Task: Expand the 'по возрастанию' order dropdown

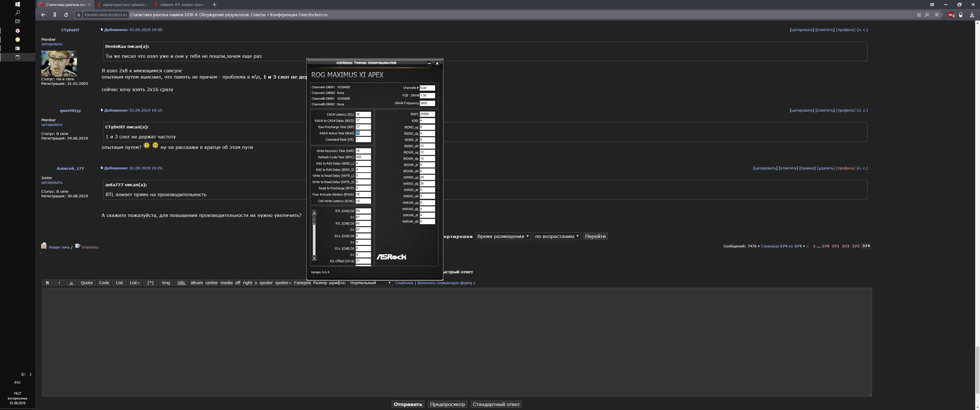Action: 557,236
